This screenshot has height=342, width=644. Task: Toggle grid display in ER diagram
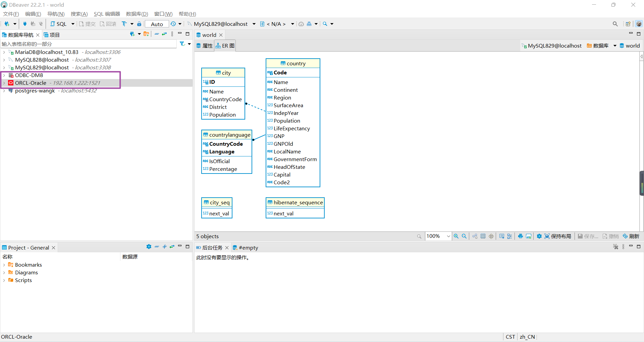click(483, 236)
